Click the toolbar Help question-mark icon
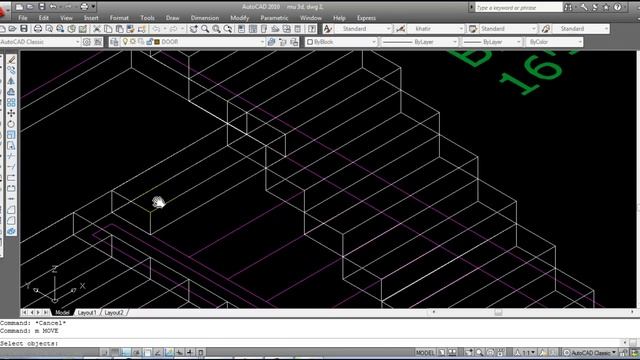Screen dimensions: 640x360 pos(312,29)
